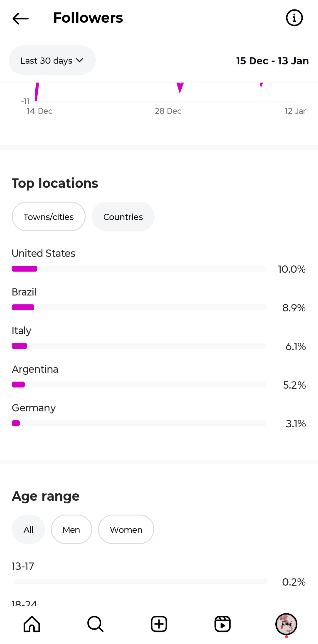Screen dimensions: 318x644
Task: Go to the Home feed
Action: click(32, 624)
